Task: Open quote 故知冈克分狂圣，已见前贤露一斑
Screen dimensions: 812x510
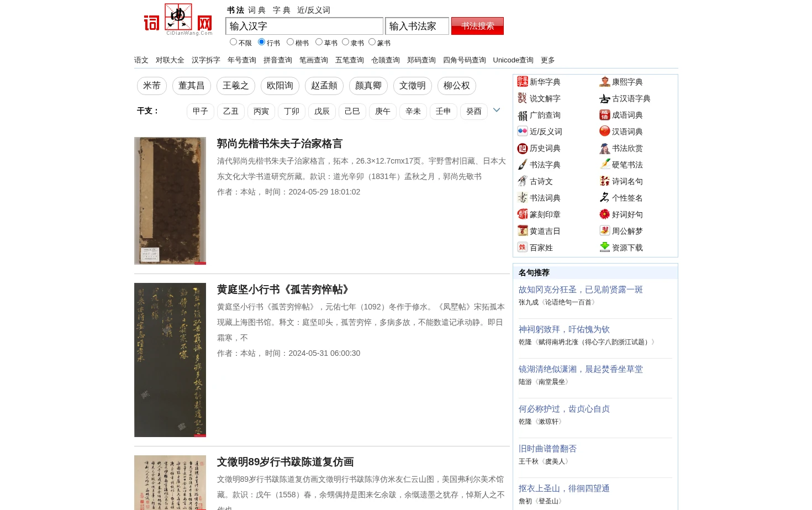Action: coord(581,290)
